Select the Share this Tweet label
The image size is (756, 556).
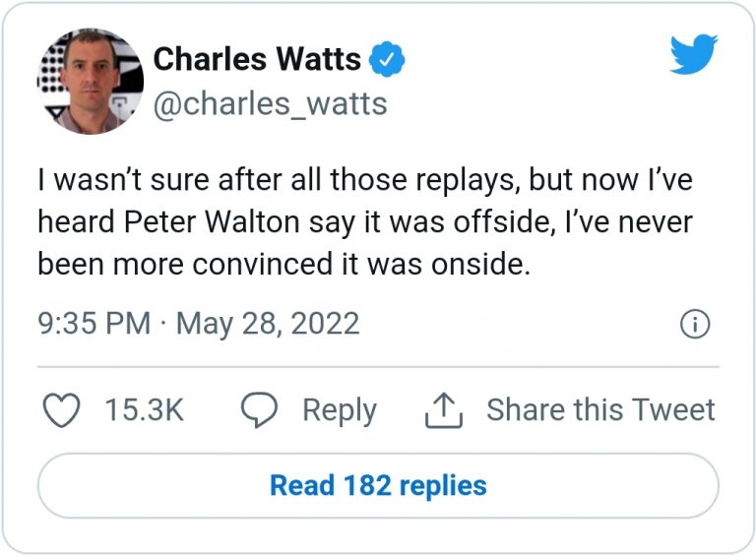pyautogui.click(x=600, y=410)
